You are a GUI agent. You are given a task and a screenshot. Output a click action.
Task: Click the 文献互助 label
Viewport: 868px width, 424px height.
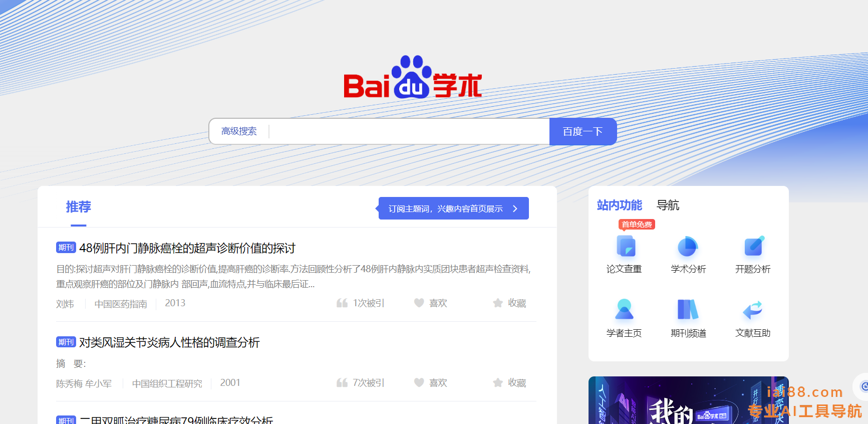(753, 333)
